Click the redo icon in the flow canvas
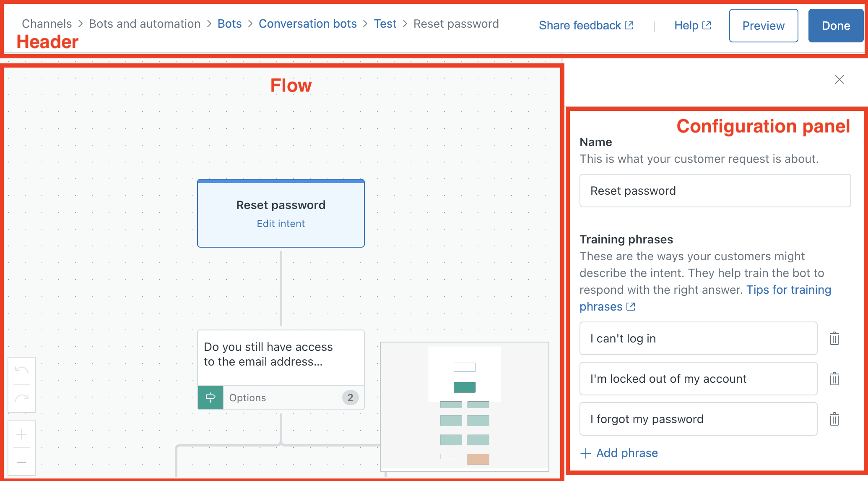 [x=21, y=398]
